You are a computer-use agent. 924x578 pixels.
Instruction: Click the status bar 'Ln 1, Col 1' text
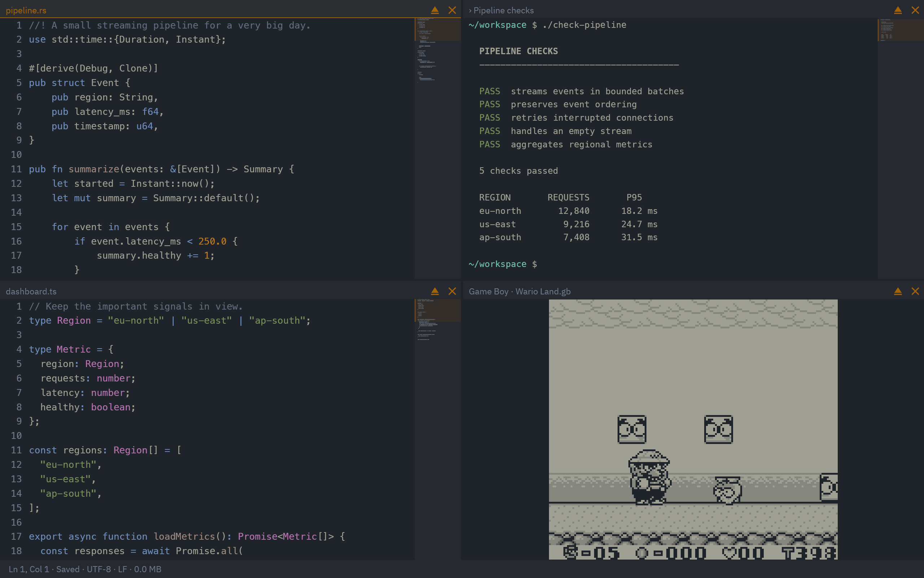click(x=29, y=569)
